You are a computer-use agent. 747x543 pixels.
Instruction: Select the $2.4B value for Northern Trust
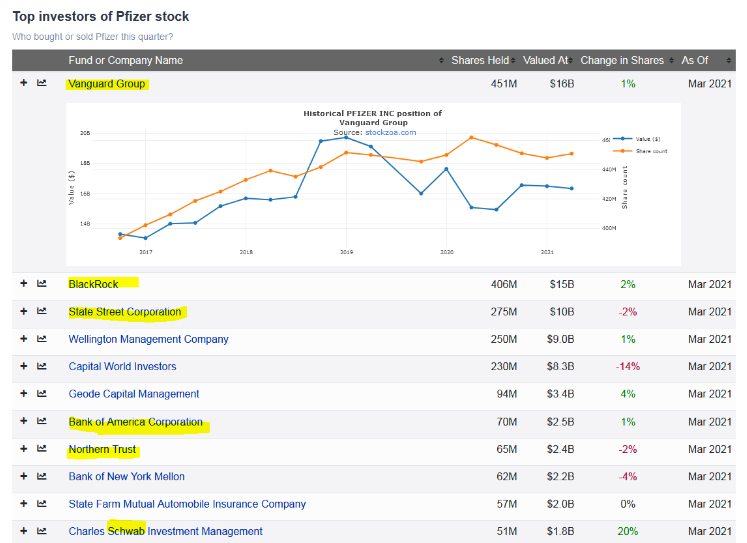click(x=560, y=449)
